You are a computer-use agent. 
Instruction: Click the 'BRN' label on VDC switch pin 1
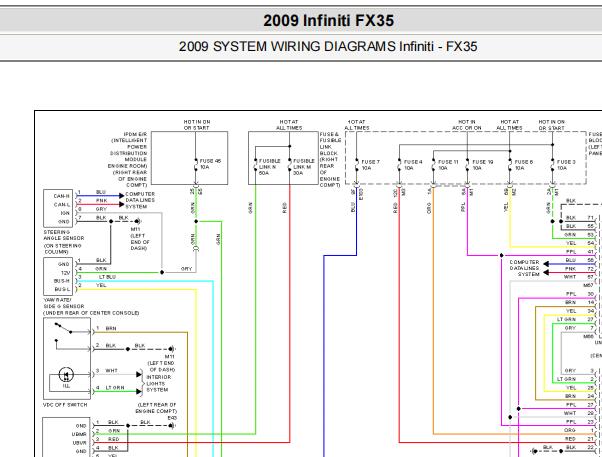click(x=111, y=328)
